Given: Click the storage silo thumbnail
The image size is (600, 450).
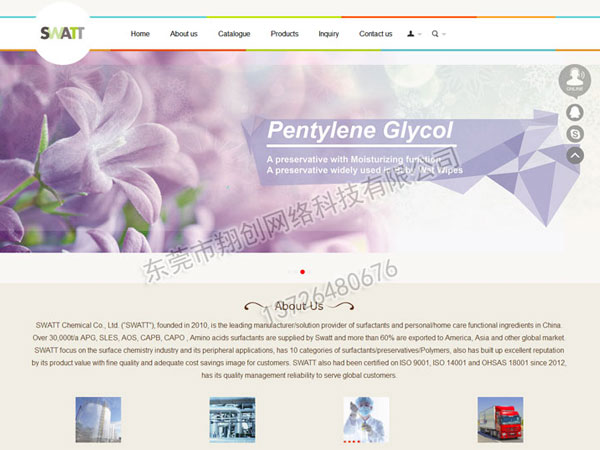Looking at the screenshot, I should click(x=98, y=419).
